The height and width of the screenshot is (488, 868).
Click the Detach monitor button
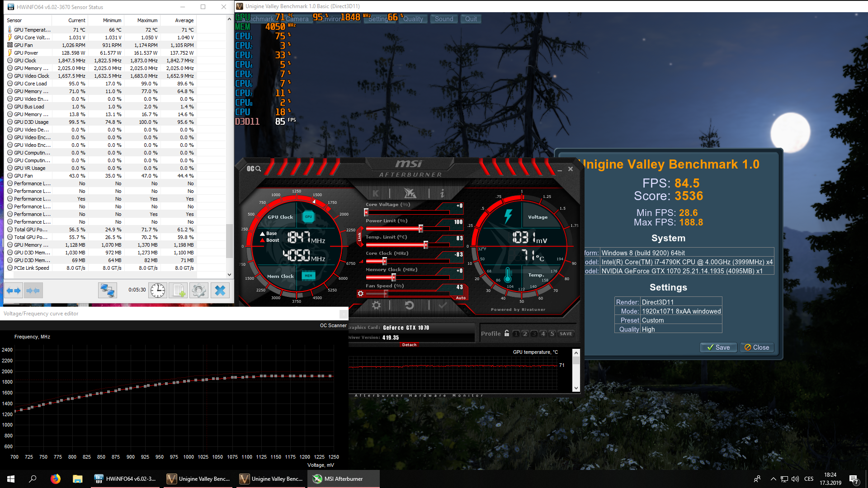[x=409, y=345]
